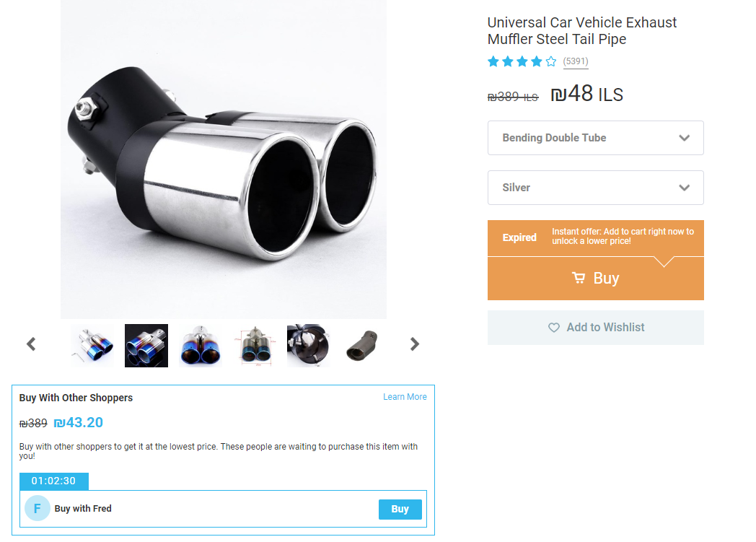Click Add to Wishlist button

pyautogui.click(x=596, y=328)
